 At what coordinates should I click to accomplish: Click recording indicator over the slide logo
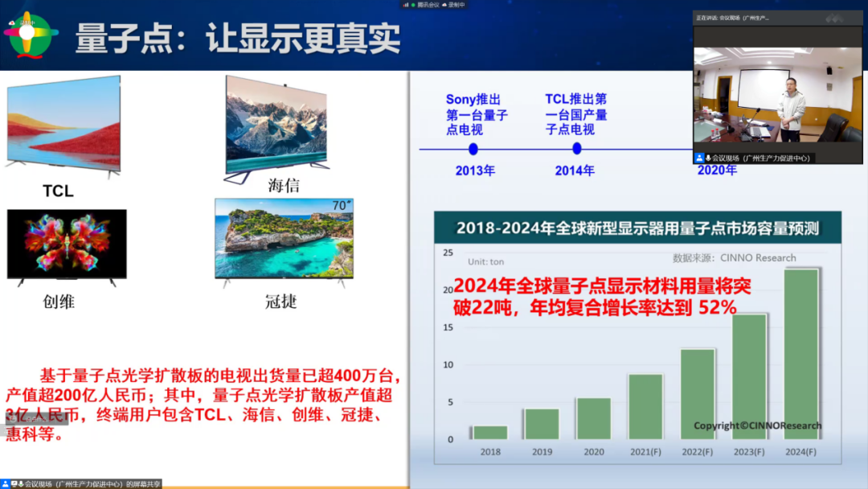point(23,23)
